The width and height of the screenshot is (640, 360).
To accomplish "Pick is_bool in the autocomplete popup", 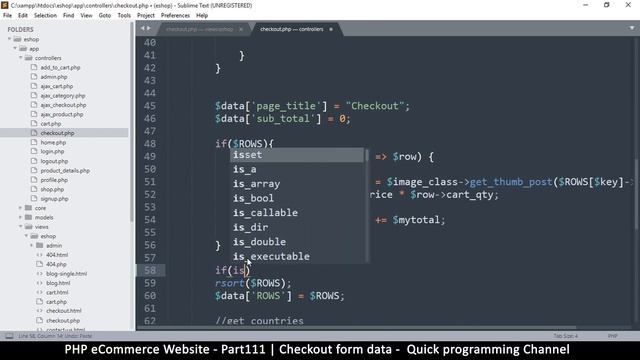I will (297, 198).
